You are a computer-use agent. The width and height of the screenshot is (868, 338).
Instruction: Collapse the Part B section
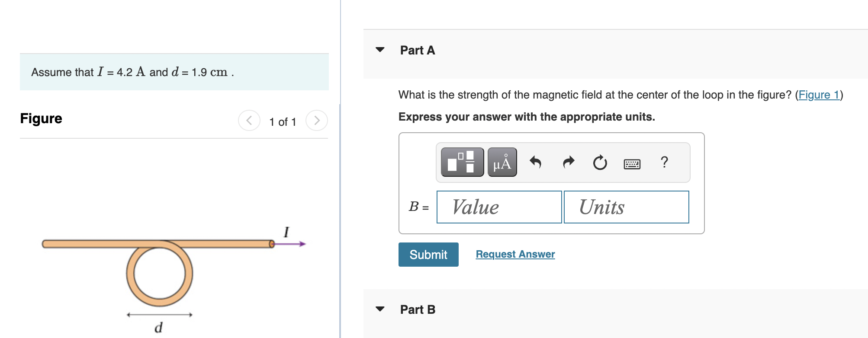coord(379,309)
